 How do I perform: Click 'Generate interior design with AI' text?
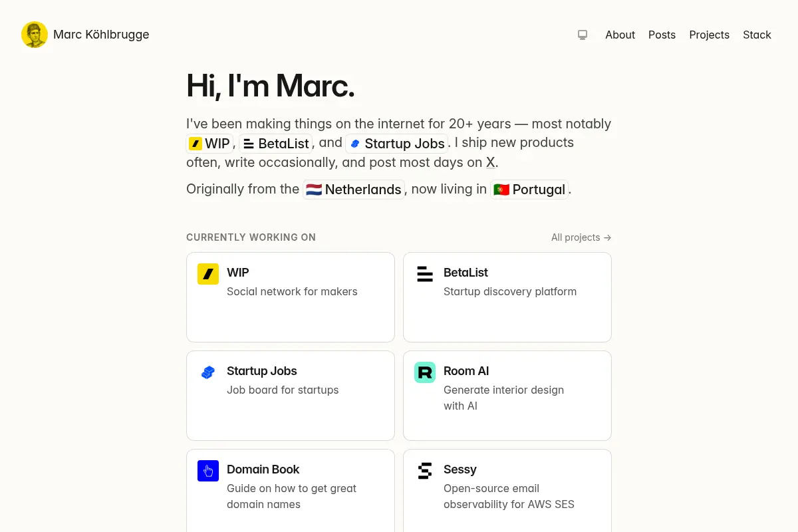(503, 398)
